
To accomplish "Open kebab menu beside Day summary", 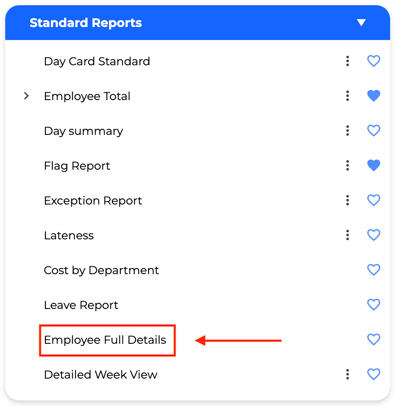I will tap(347, 131).
